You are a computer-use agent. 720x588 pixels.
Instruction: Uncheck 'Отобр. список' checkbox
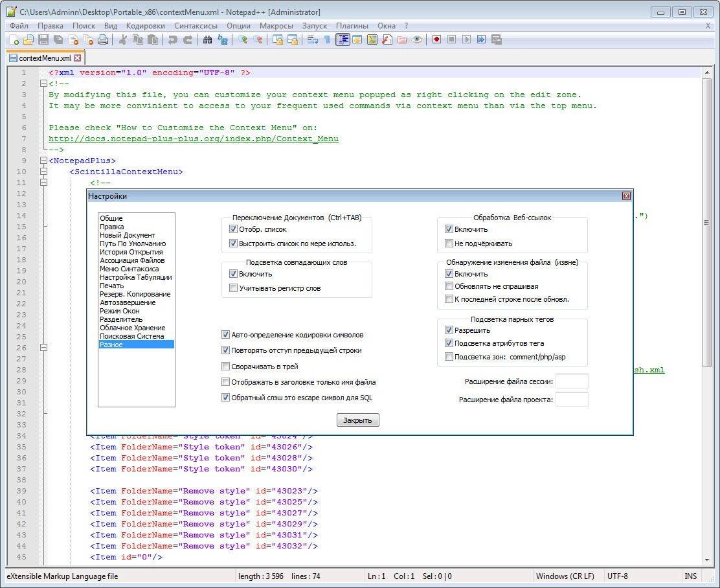233,229
